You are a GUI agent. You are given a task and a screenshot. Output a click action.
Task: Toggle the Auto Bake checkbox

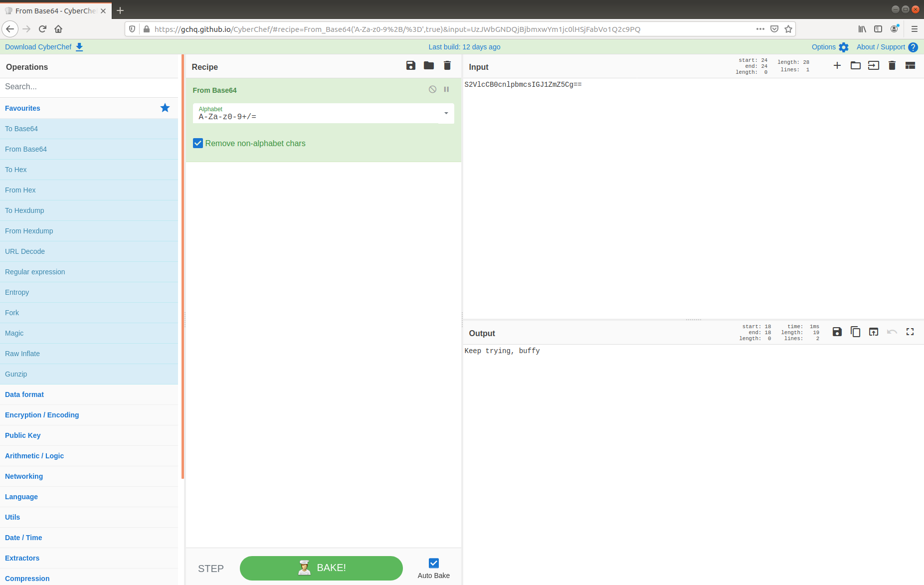tap(433, 564)
